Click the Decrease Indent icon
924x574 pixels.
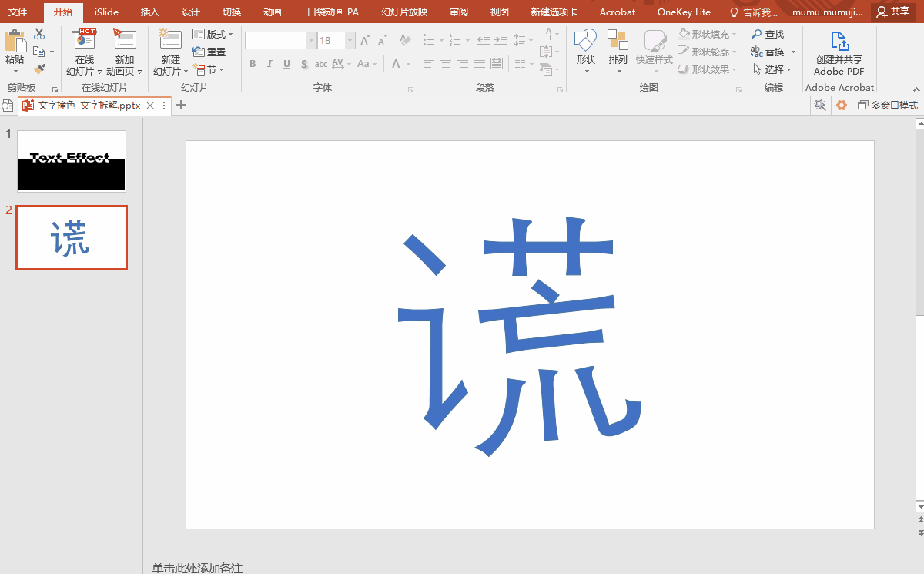pyautogui.click(x=483, y=40)
